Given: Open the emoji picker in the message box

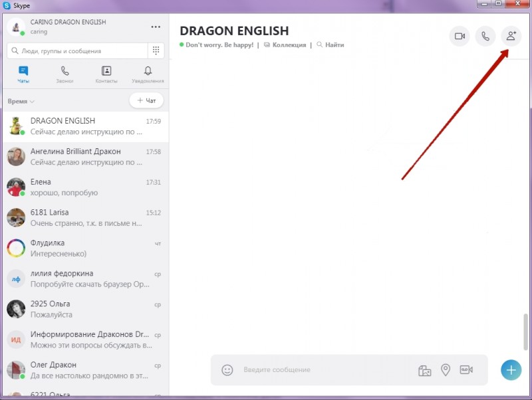Looking at the screenshot, I should (x=227, y=370).
